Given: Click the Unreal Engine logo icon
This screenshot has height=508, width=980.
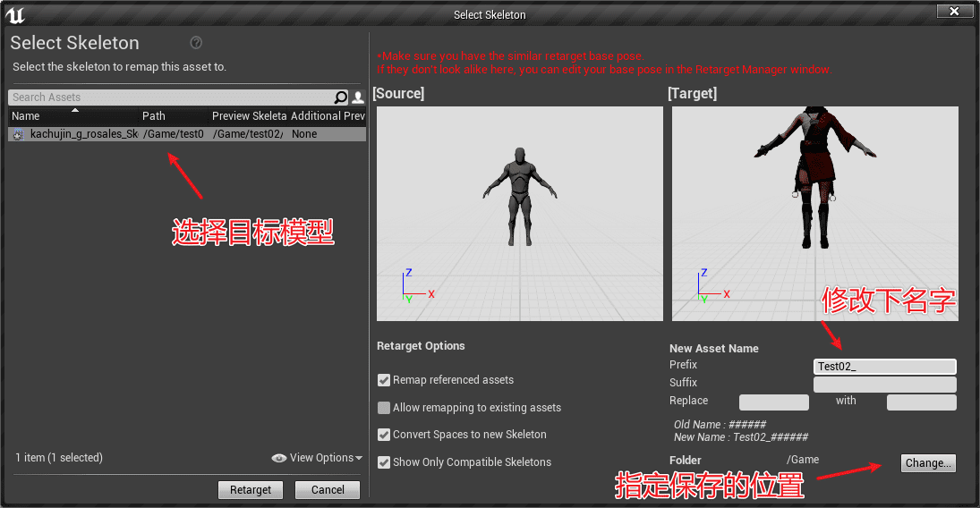Looking at the screenshot, I should (x=14, y=14).
